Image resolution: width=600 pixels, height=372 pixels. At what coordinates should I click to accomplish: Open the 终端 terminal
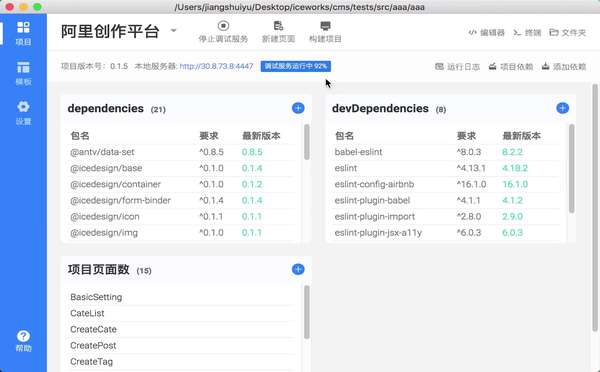[527, 33]
